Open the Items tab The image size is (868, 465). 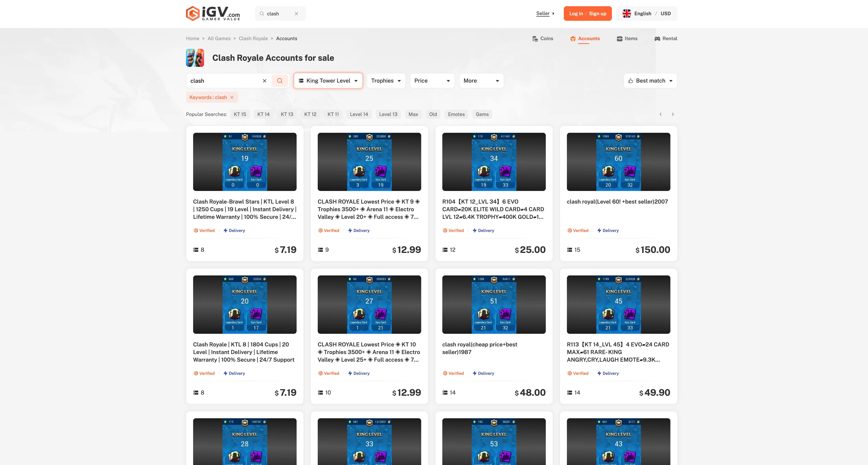coord(627,38)
